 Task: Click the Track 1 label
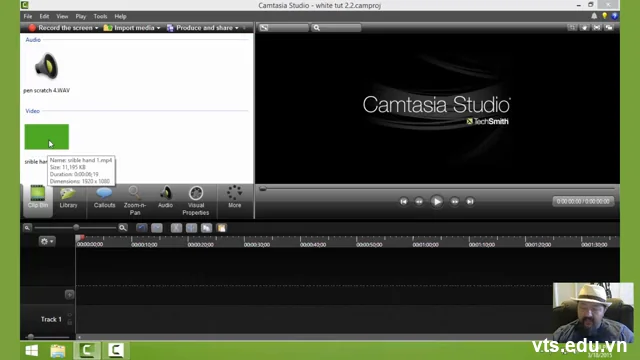[51, 319]
